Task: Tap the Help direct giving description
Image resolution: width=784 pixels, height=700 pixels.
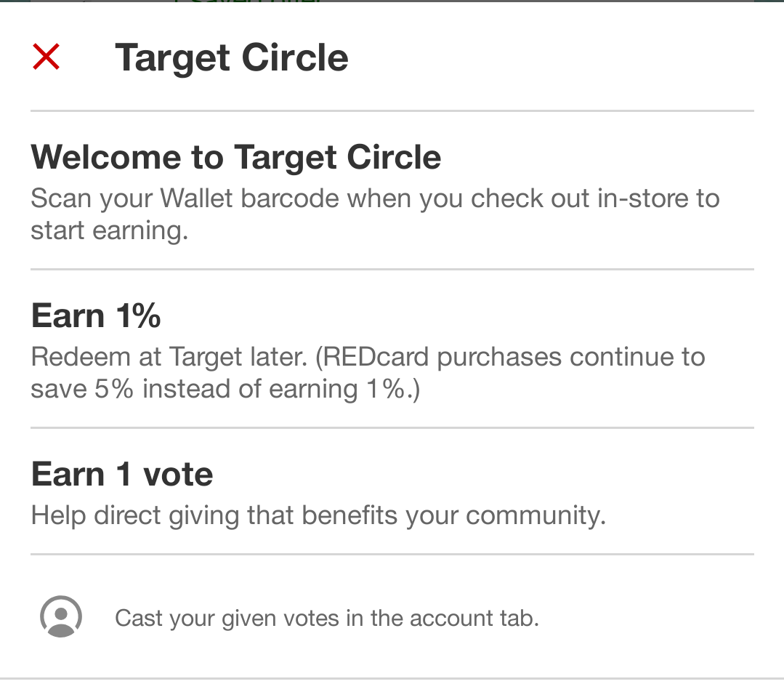Action: click(x=318, y=515)
